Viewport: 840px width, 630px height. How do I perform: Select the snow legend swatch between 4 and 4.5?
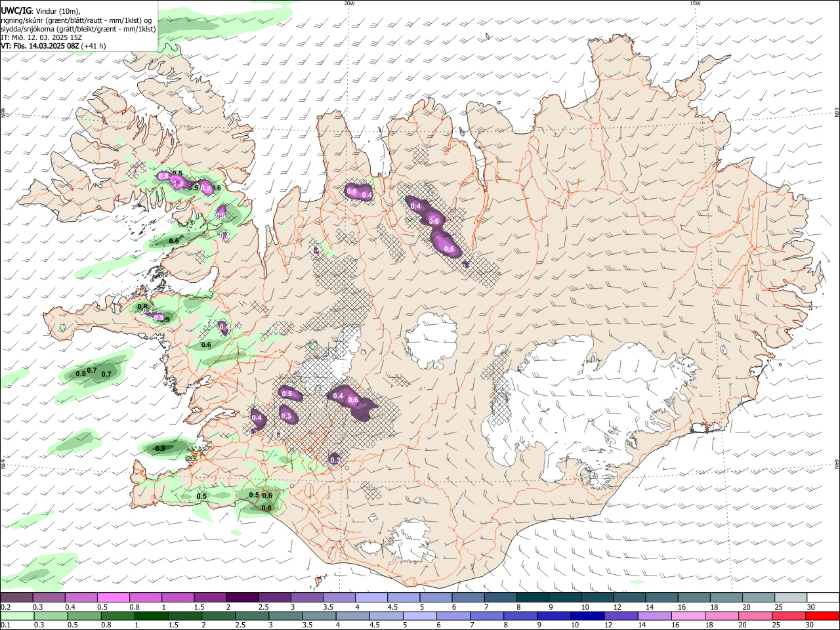pos(370,597)
